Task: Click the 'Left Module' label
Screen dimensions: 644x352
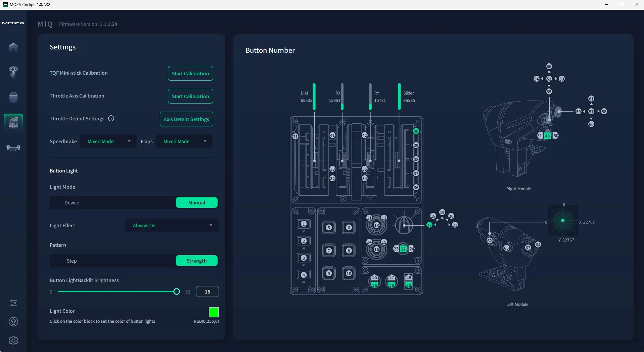Action: coord(517,304)
